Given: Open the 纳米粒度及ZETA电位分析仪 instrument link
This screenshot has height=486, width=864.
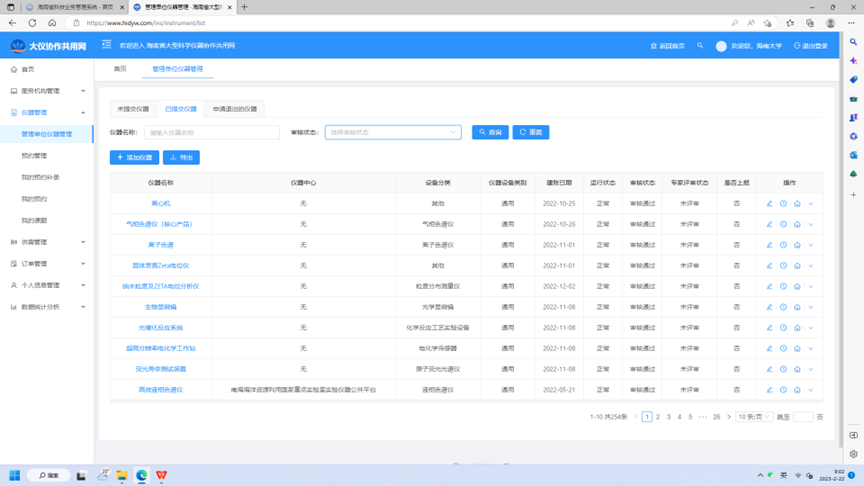Looking at the screenshot, I should (x=161, y=286).
